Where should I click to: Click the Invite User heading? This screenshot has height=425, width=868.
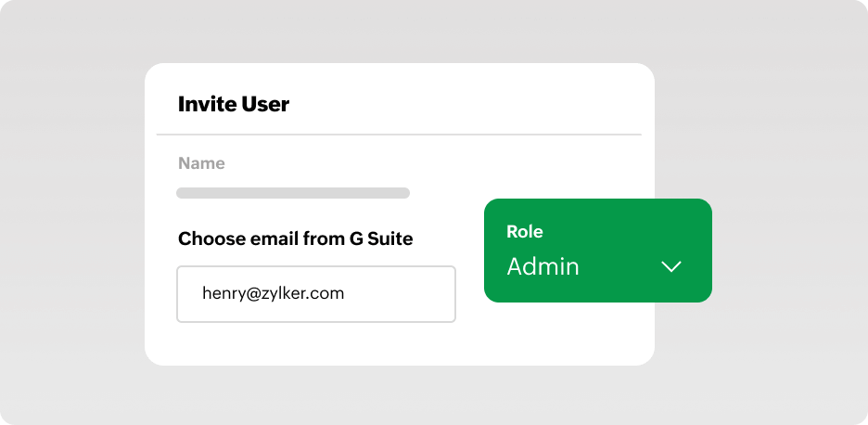(234, 104)
